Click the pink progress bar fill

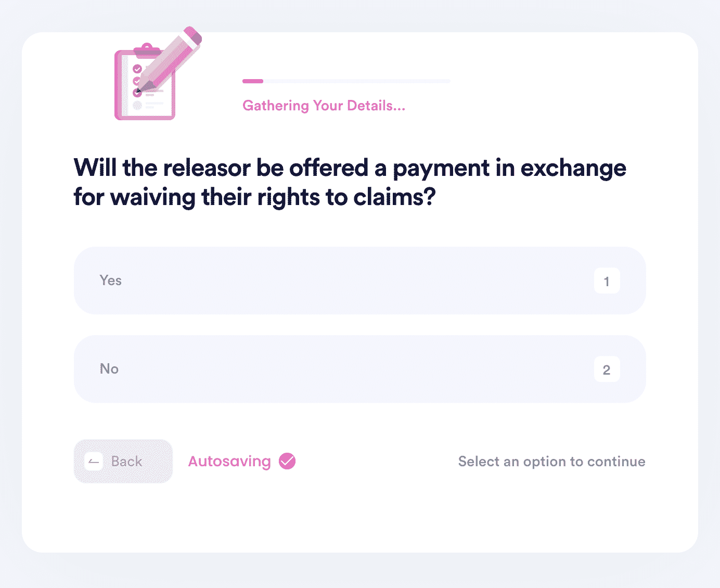[253, 81]
